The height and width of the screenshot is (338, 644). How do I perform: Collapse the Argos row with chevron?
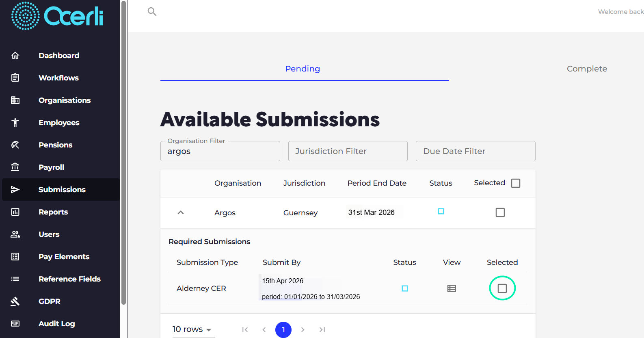click(x=181, y=212)
